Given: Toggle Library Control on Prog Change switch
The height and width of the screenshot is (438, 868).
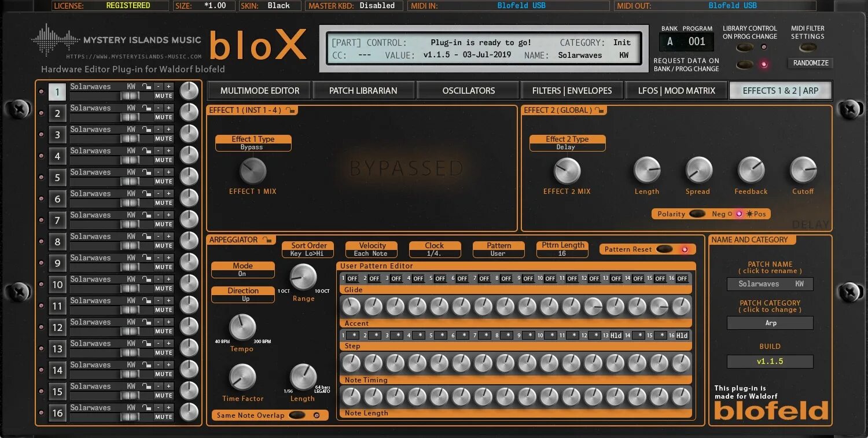Looking at the screenshot, I should (x=745, y=47).
